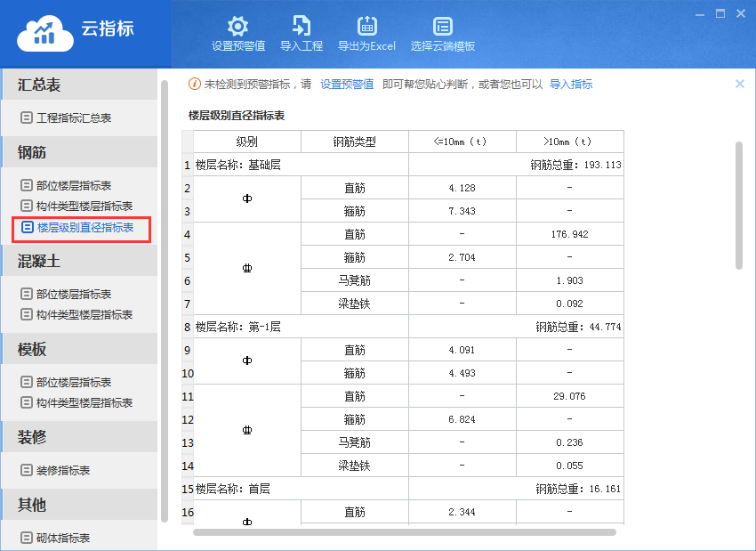The image size is (756, 551).
Task: Dismiss the warning notification bar
Action: click(739, 84)
